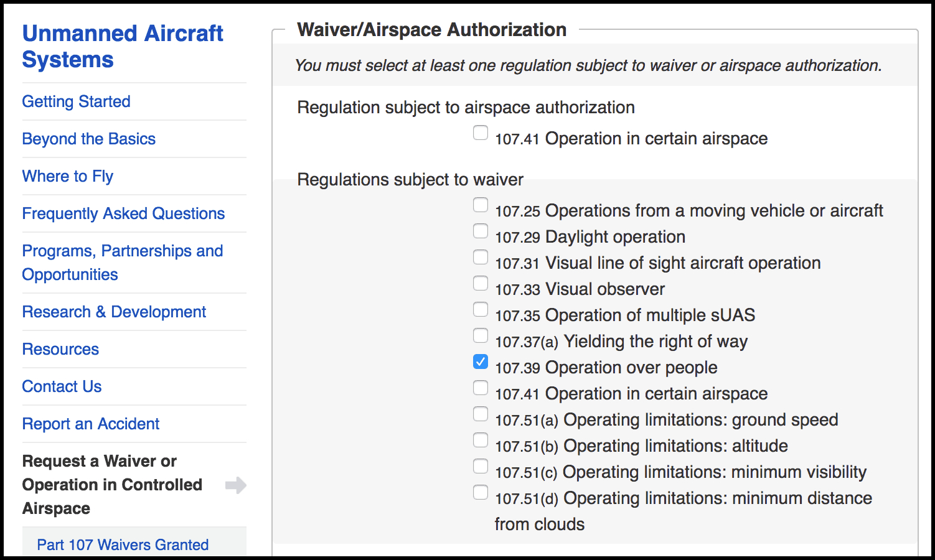
Task: Check 107.25 Operations from a moving vehicle
Action: pos(481,205)
